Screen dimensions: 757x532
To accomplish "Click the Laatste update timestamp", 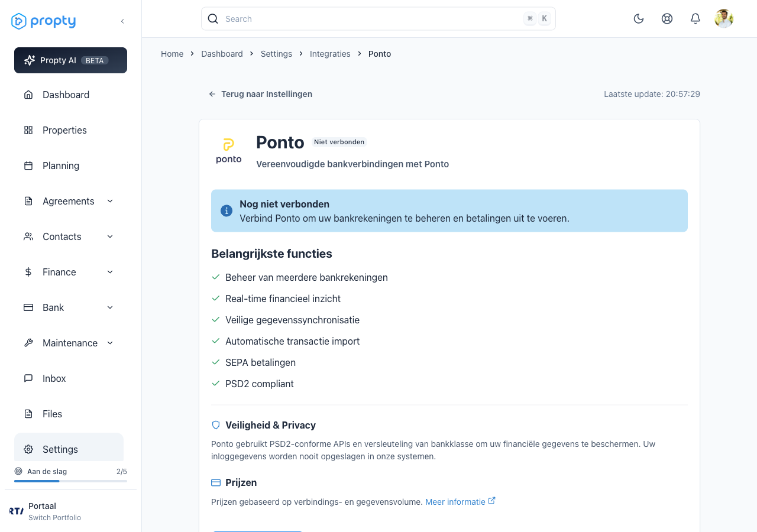I will pos(652,94).
